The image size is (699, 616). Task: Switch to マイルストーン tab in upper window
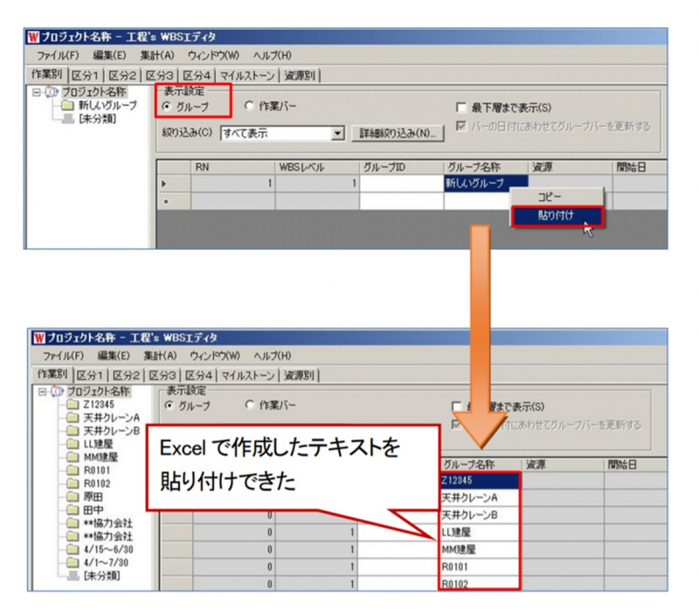[x=247, y=75]
